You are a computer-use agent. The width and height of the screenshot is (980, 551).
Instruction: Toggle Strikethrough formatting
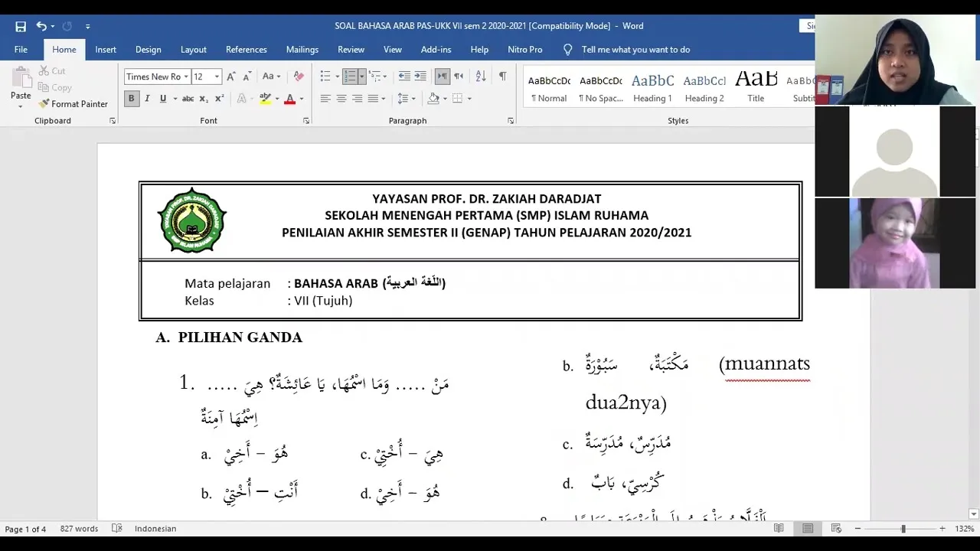[188, 99]
